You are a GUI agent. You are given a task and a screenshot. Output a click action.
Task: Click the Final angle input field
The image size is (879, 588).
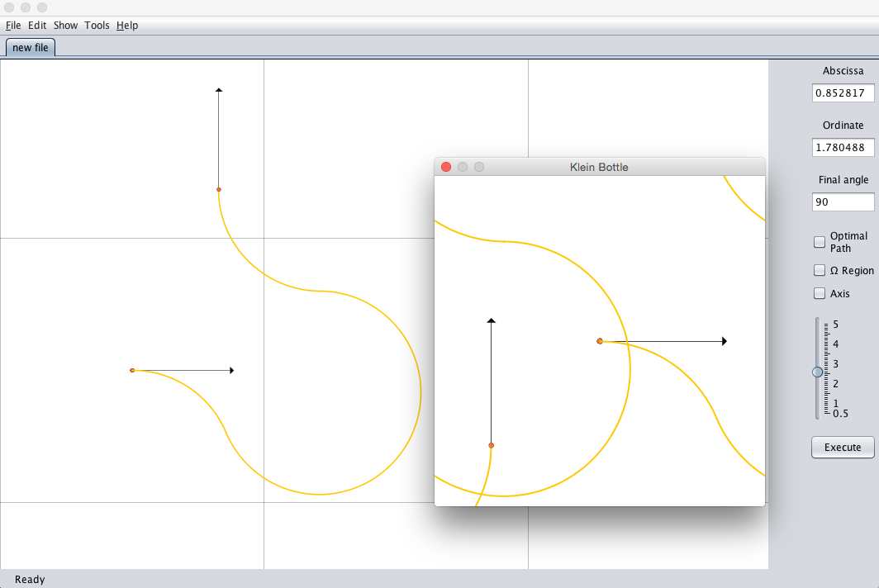[843, 202]
